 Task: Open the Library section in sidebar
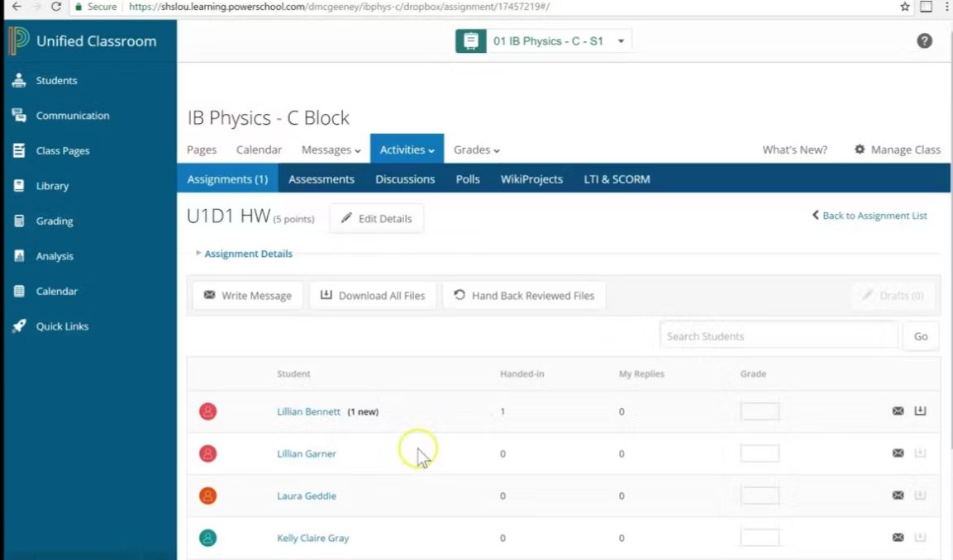tap(52, 186)
